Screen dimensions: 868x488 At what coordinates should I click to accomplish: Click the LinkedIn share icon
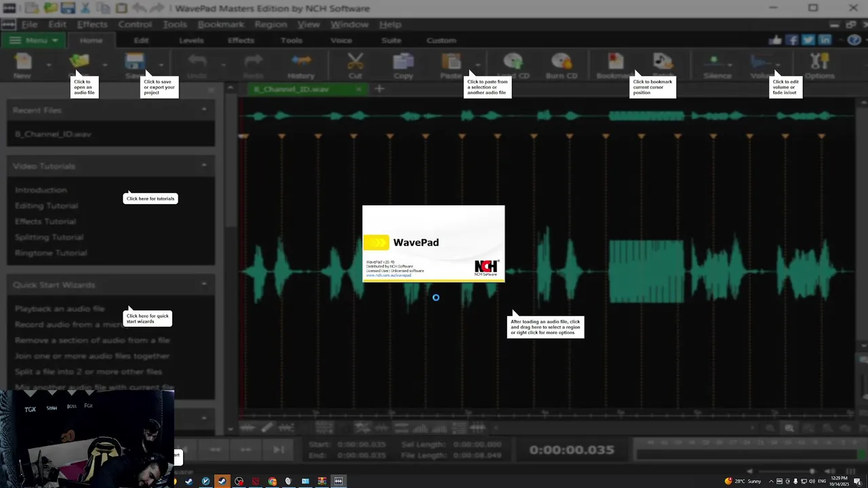(825, 40)
